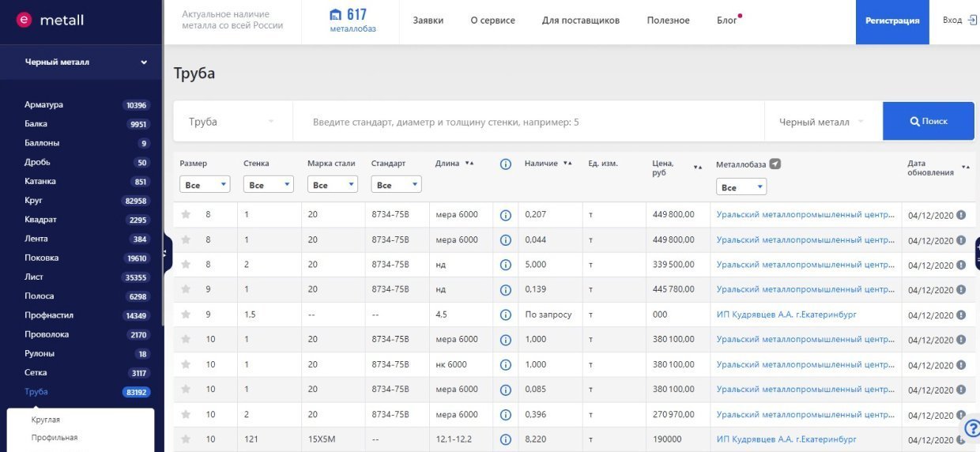This screenshot has height=452, width=980.
Task: Sort the table by Цена column arrows
Action: (697, 167)
